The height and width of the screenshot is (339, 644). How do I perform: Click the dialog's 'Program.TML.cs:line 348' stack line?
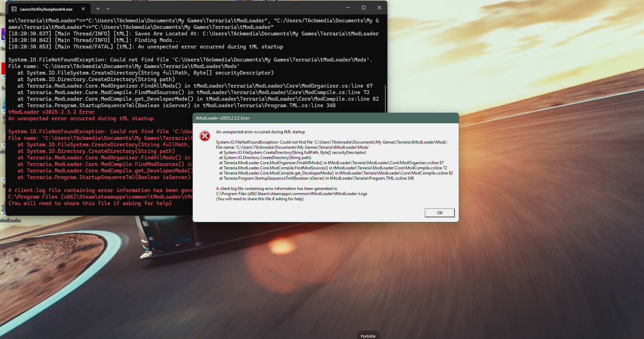click(x=317, y=178)
